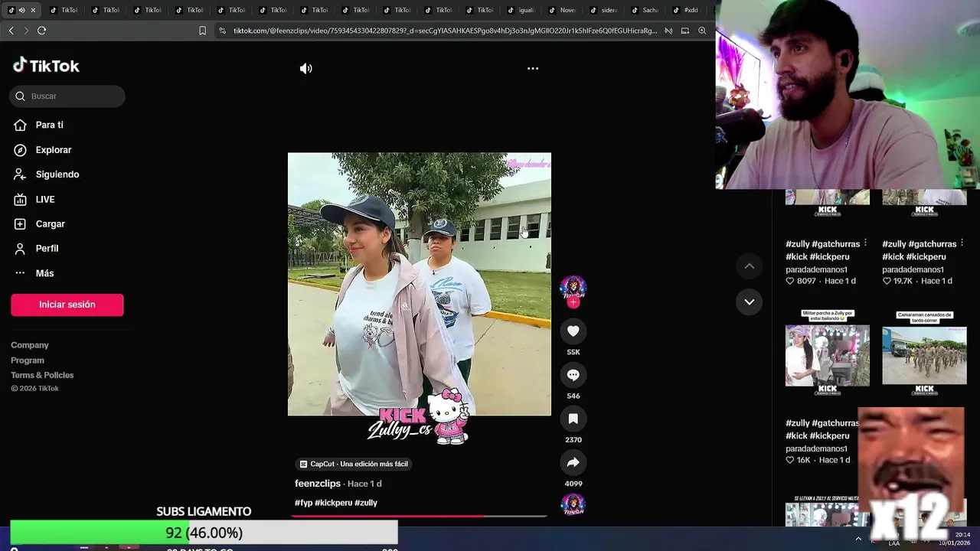Screen dimensions: 980x551
Task: Switch to the sidera browser tab
Action: (x=603, y=10)
